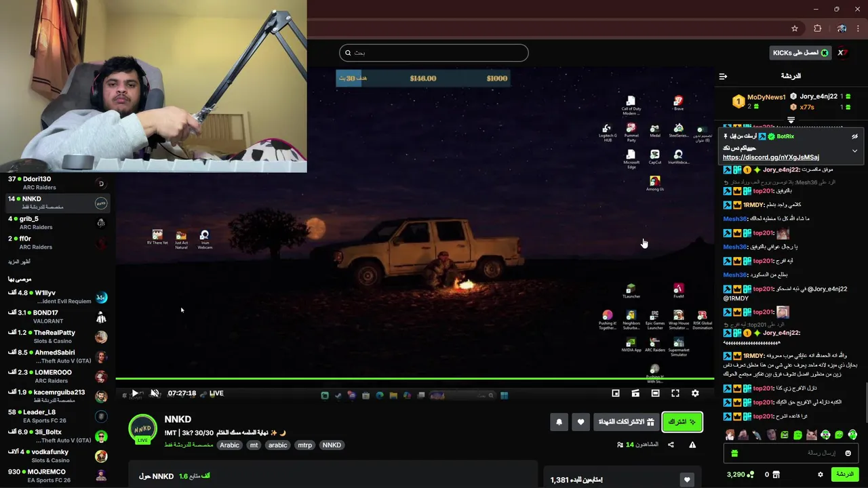The height and width of the screenshot is (488, 868).
Task: Unmute the stream volume icon
Action: tap(155, 393)
